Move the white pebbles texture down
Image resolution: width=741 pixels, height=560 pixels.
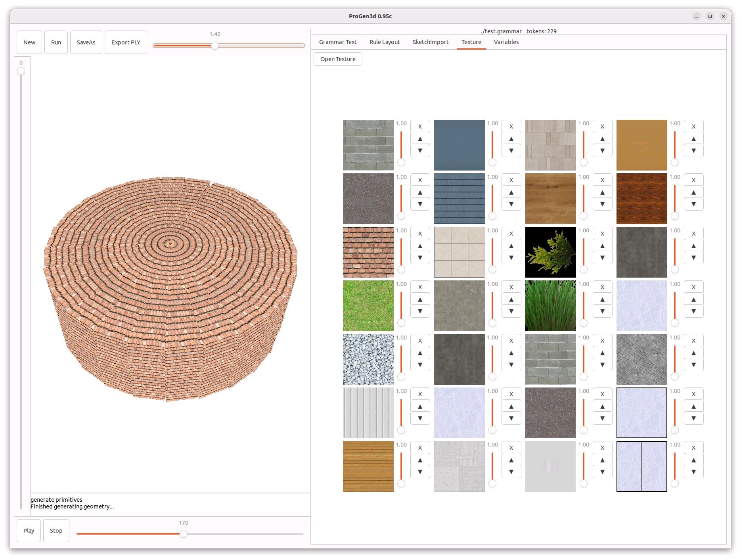pos(420,365)
